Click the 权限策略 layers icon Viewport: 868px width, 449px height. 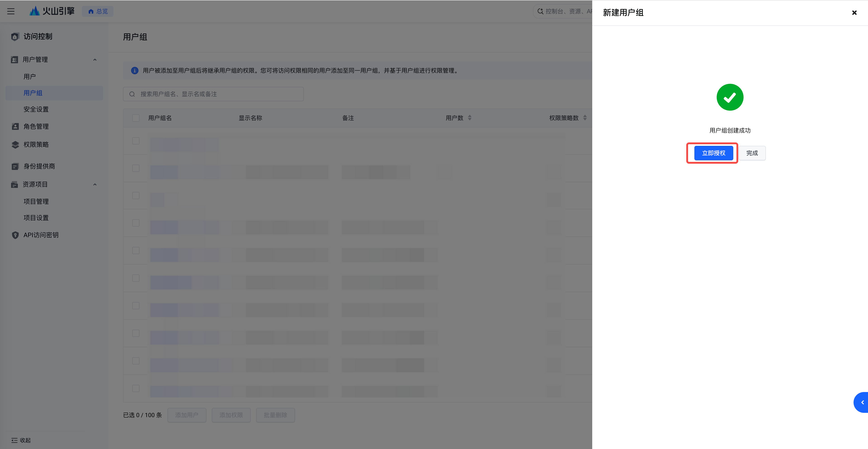click(x=15, y=145)
